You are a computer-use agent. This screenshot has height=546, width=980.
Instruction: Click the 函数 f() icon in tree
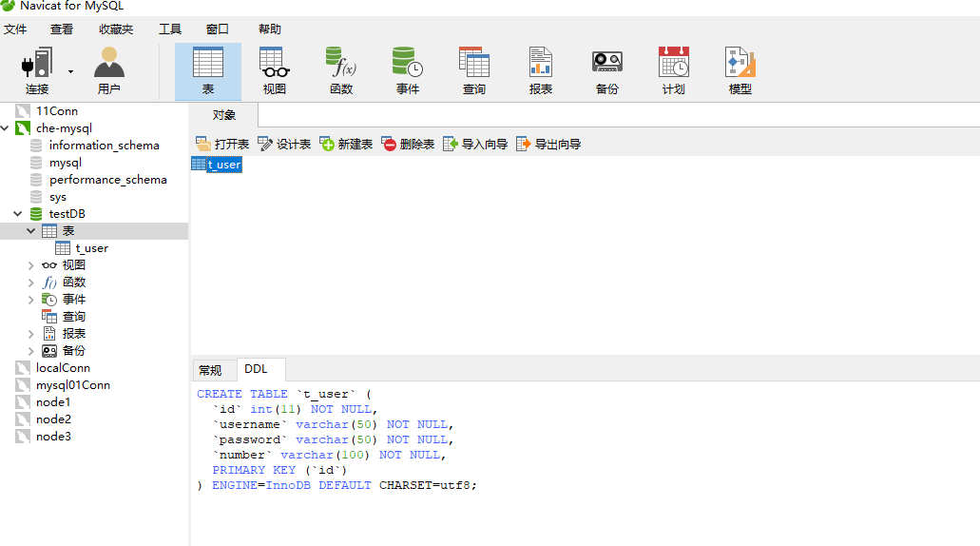click(49, 283)
